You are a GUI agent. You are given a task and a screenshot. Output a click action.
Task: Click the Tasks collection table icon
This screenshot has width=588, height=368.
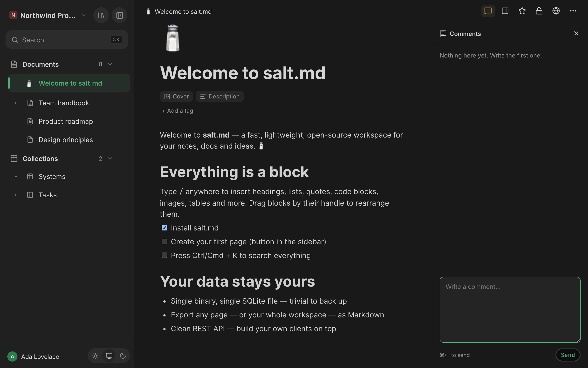pos(30,195)
